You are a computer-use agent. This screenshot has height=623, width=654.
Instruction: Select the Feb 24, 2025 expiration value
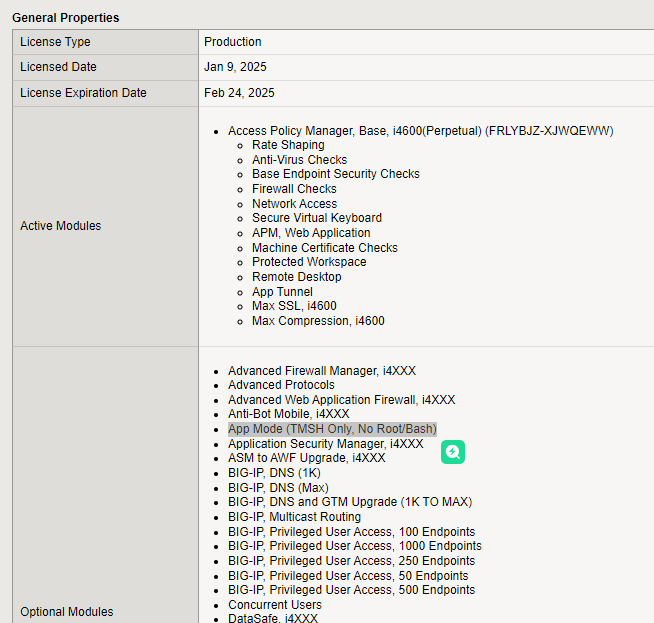pyautogui.click(x=239, y=93)
